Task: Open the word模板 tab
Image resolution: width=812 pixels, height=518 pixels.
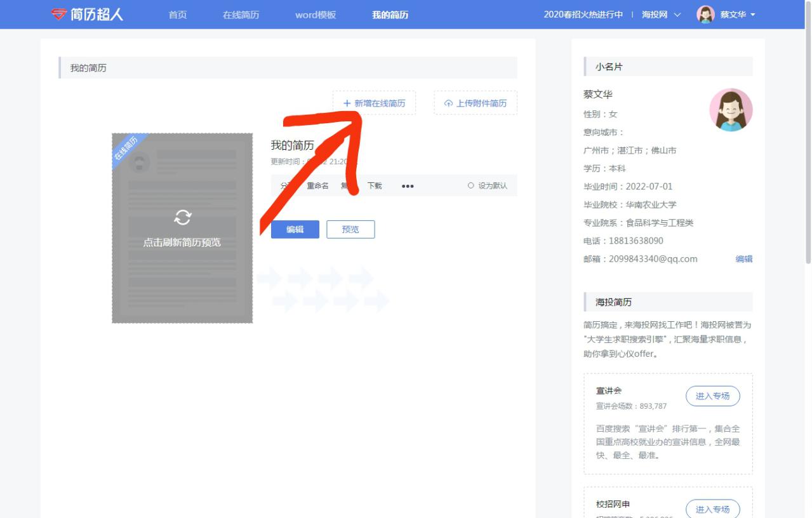Action: coord(316,15)
